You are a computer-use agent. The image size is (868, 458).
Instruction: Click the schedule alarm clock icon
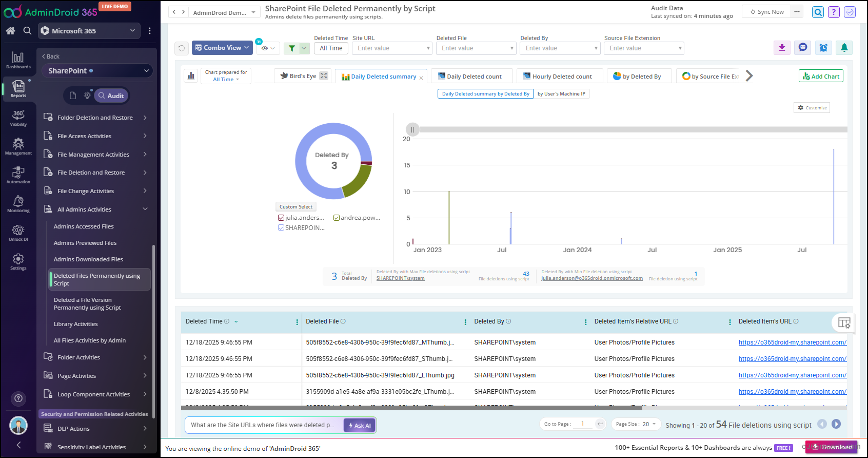point(823,48)
